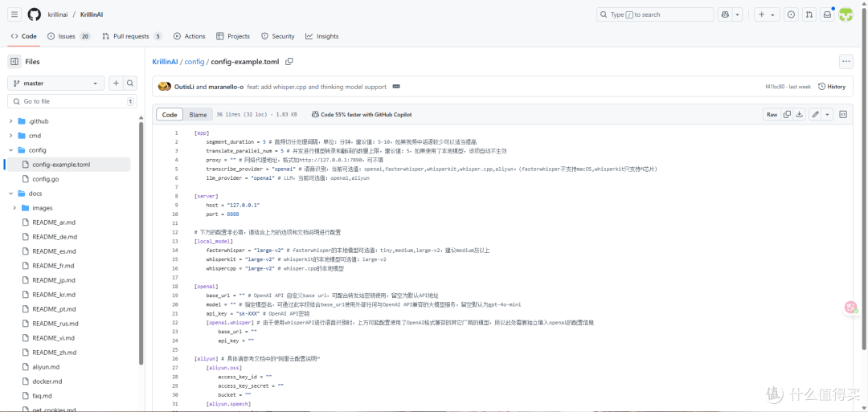The width and height of the screenshot is (868, 412).
Task: View your issues icon in header
Action: point(792,15)
